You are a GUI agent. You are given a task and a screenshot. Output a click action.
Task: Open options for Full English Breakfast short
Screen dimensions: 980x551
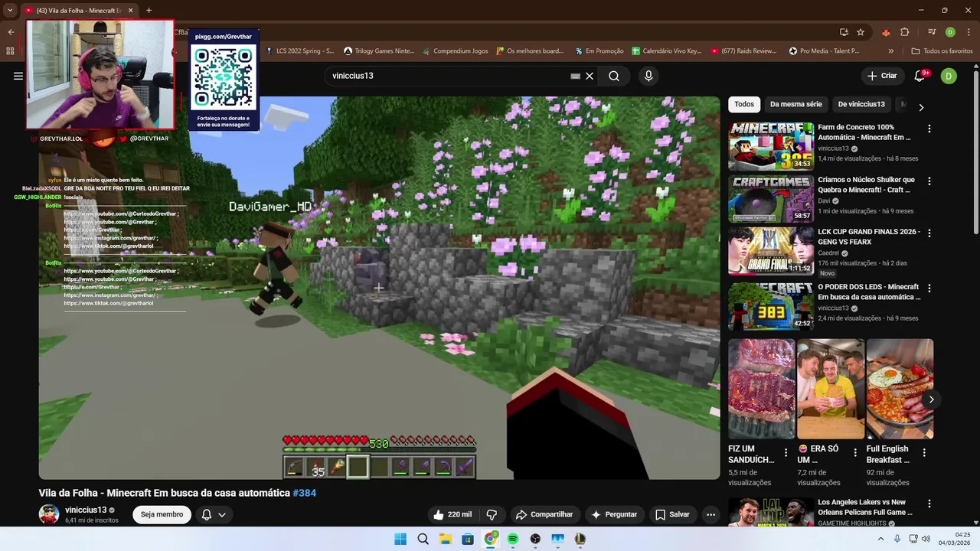(924, 452)
